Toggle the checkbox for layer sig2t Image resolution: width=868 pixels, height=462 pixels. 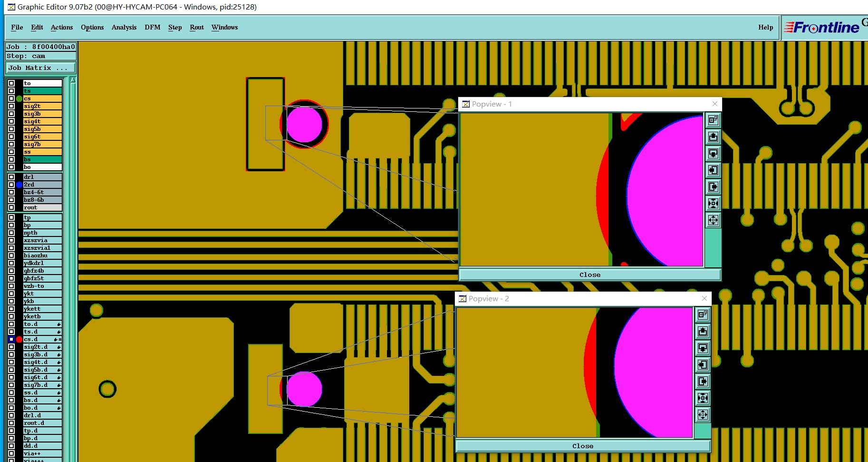coord(11,106)
